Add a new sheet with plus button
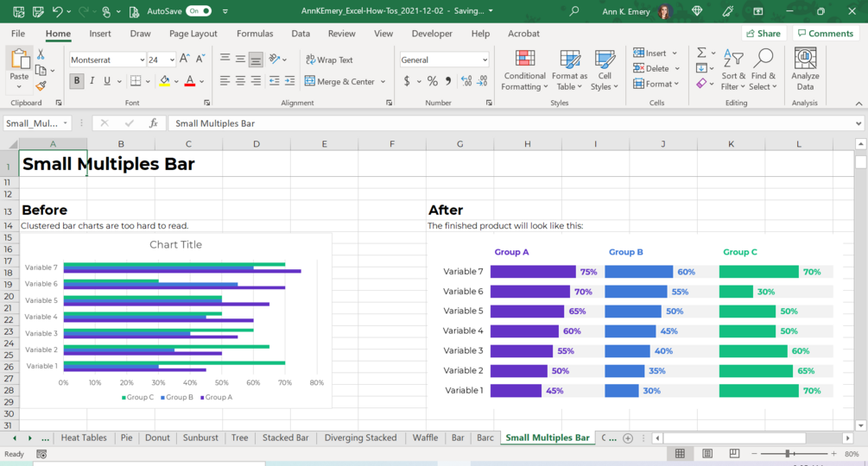Image resolution: width=868 pixels, height=466 pixels. point(628,438)
